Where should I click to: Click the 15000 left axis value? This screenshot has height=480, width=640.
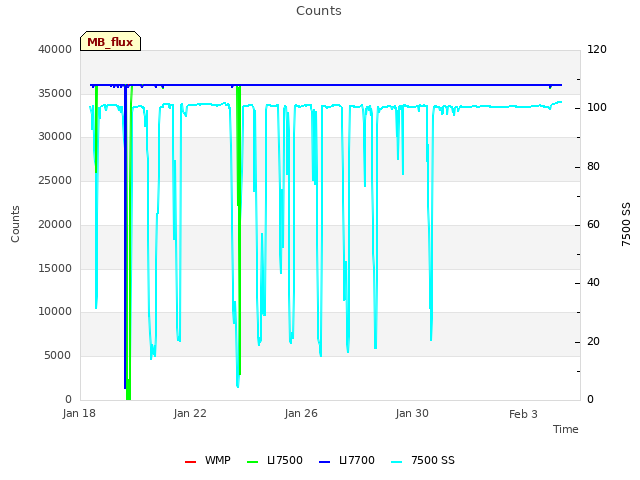(x=55, y=268)
